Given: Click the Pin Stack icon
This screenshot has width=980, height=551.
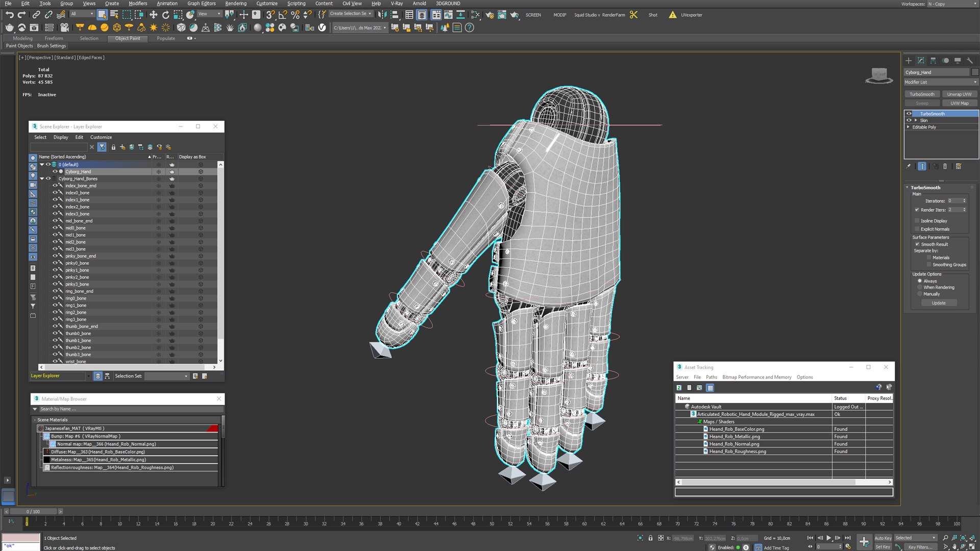Looking at the screenshot, I should (x=908, y=166).
